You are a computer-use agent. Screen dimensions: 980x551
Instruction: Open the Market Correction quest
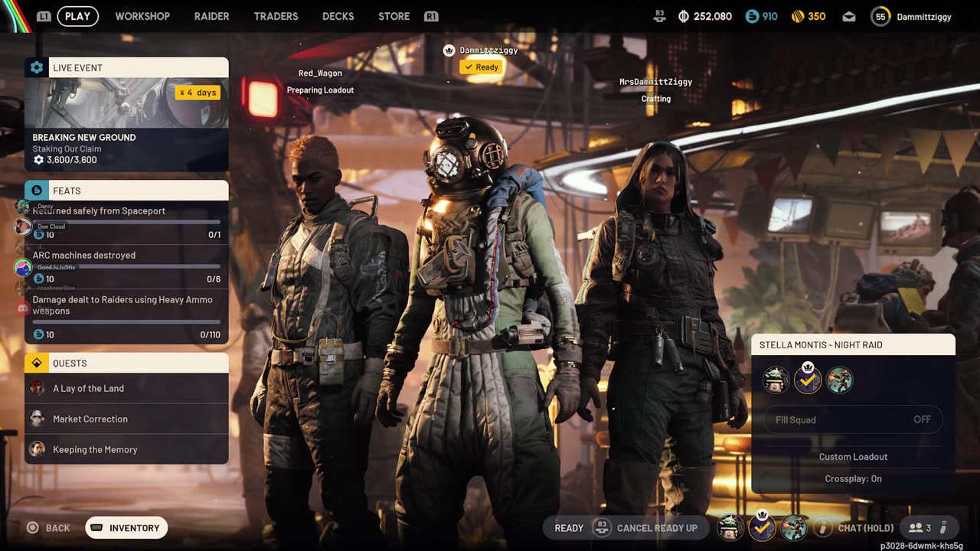pyautogui.click(x=126, y=419)
